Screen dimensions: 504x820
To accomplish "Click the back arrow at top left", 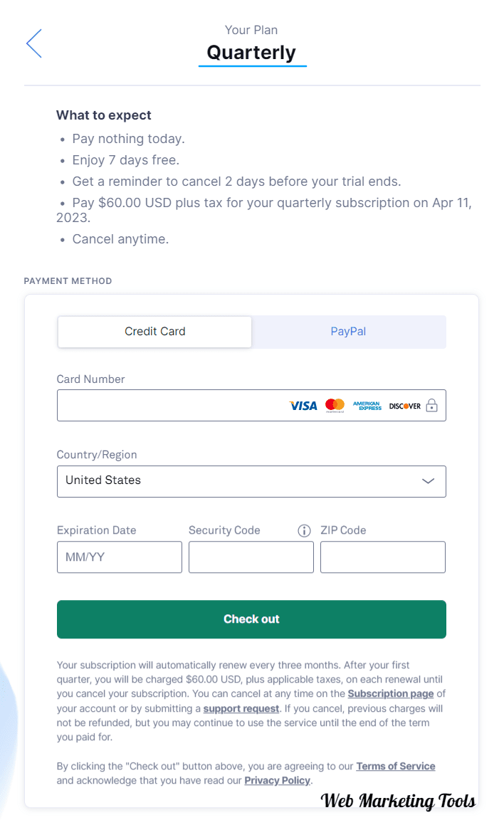I will pos(33,43).
